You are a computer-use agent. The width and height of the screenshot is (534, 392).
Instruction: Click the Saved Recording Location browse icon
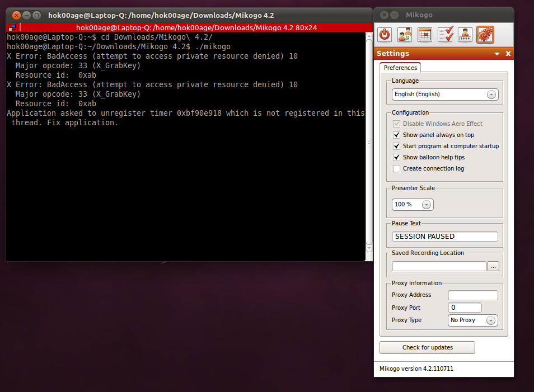pos(493,266)
